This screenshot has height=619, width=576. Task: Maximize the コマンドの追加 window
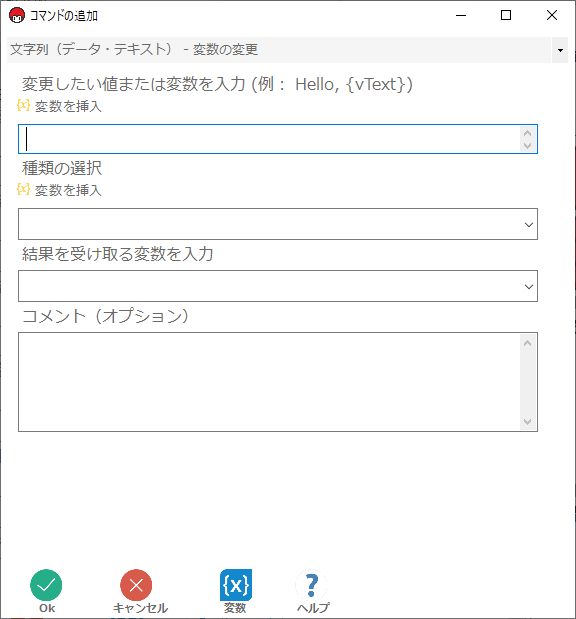[x=506, y=15]
